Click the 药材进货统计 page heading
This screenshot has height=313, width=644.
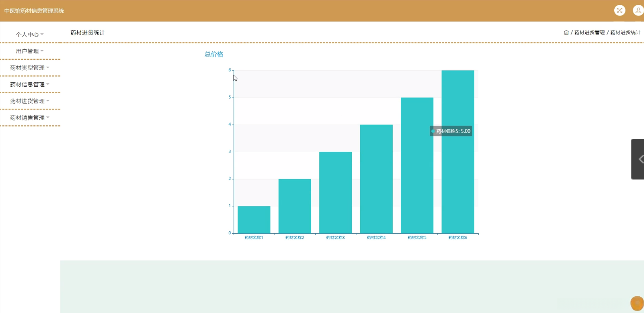coord(88,33)
